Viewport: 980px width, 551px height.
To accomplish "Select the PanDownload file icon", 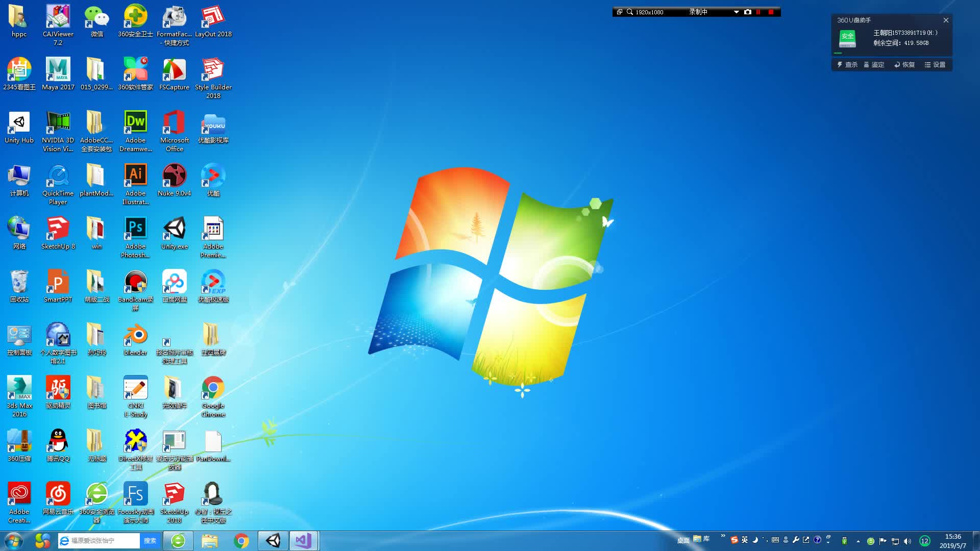I will coord(213,446).
